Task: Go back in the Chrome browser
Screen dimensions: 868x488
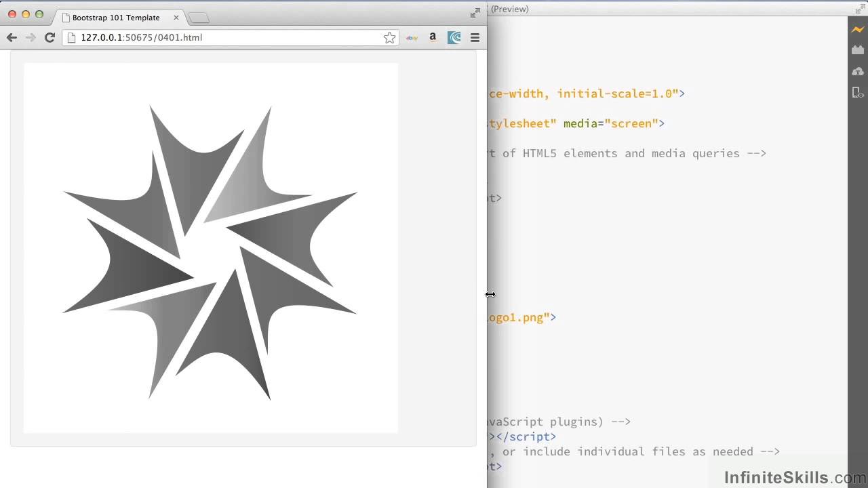Action: point(12,38)
